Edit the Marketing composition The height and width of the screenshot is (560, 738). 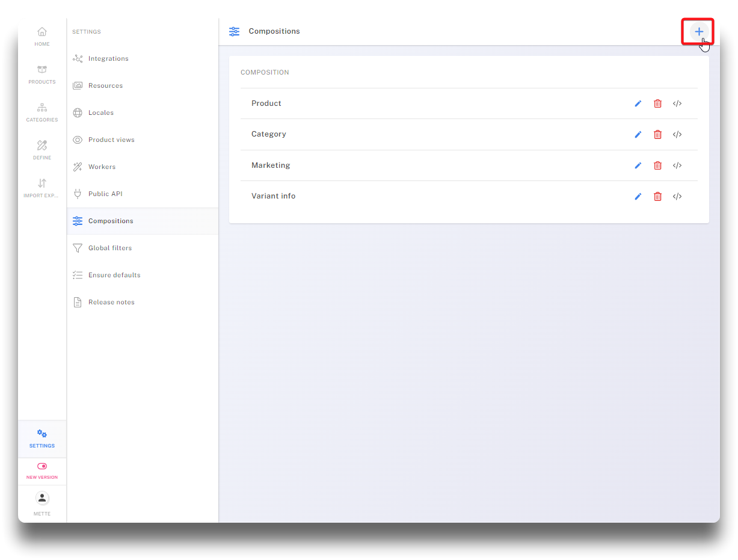point(638,165)
